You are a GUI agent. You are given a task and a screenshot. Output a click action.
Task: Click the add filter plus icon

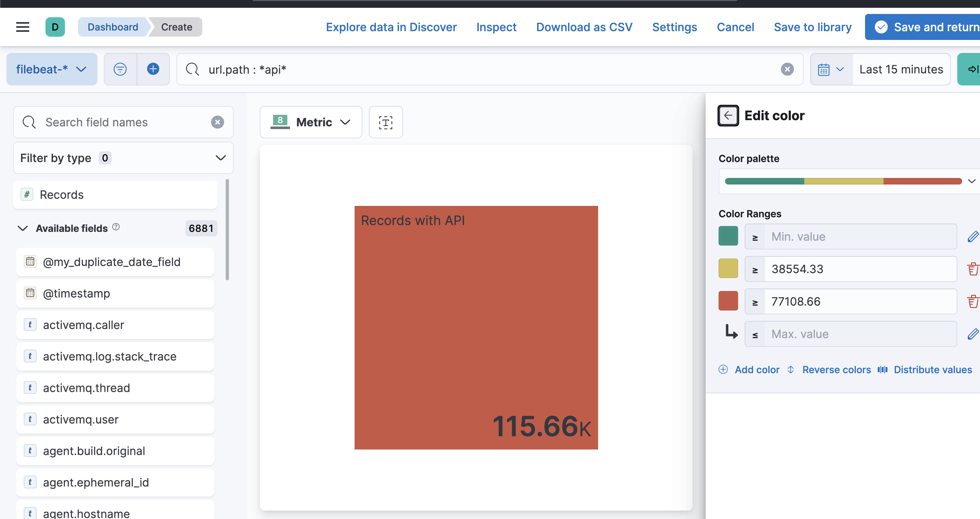tap(153, 69)
